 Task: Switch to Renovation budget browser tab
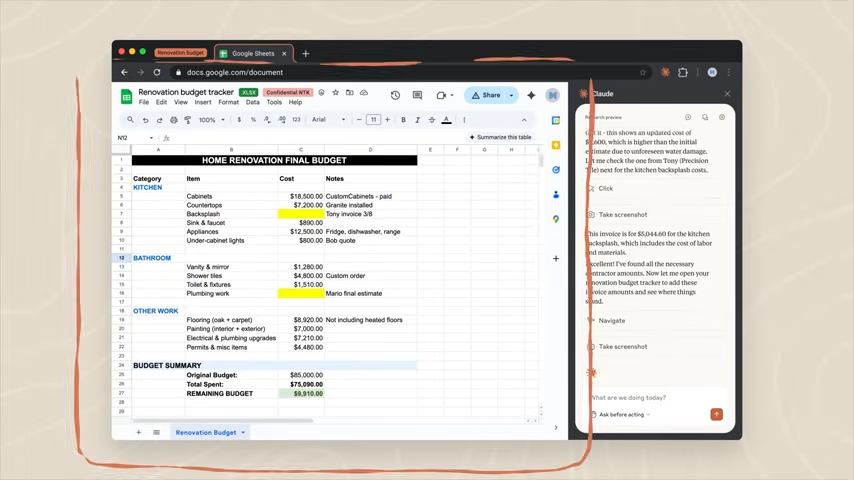click(x=180, y=53)
